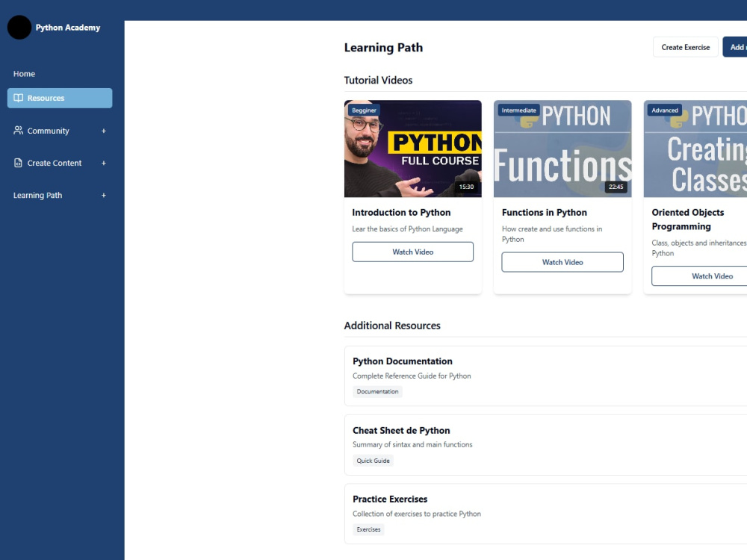
Task: Click the Begginer level badge
Action: (x=364, y=110)
